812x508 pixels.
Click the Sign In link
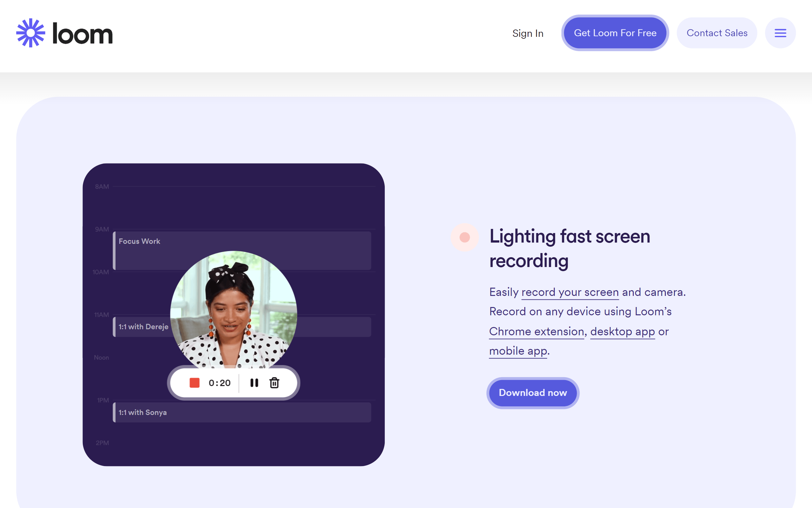tap(528, 33)
